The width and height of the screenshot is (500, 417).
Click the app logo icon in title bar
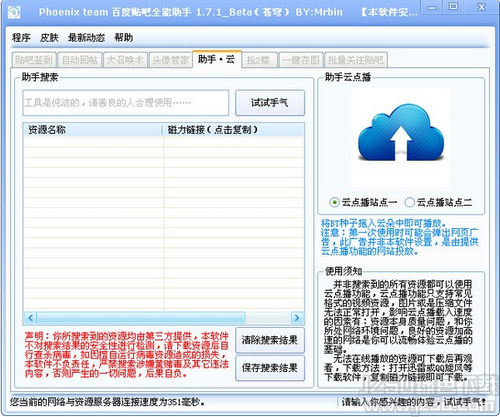(x=14, y=12)
